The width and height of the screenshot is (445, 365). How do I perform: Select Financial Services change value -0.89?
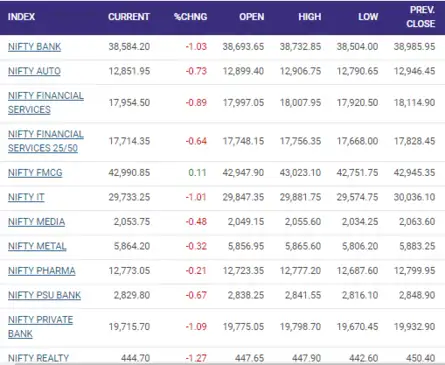(196, 103)
